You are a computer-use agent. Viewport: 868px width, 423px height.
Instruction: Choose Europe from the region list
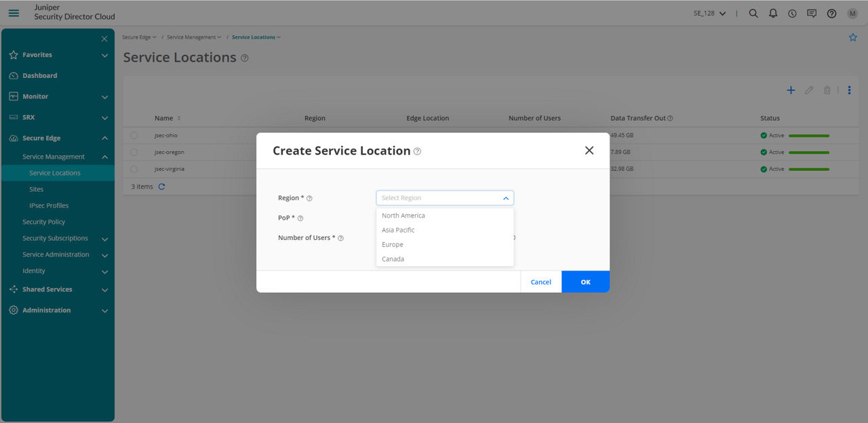(393, 244)
